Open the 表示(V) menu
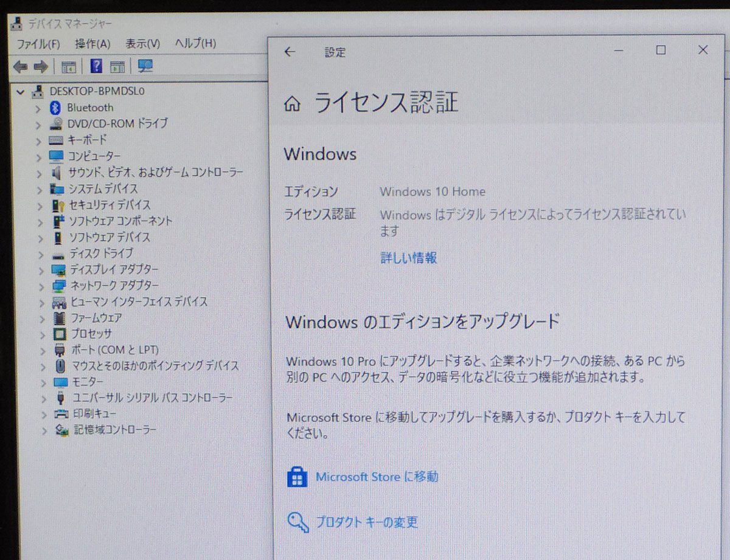The width and height of the screenshot is (730, 560). [x=143, y=44]
